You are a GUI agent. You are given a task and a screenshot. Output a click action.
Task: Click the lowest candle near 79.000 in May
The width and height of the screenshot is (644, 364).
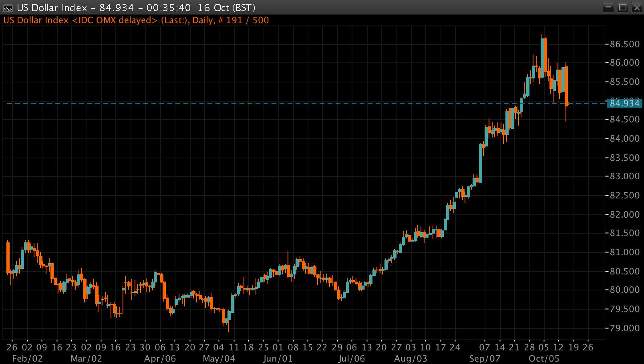pos(224,316)
